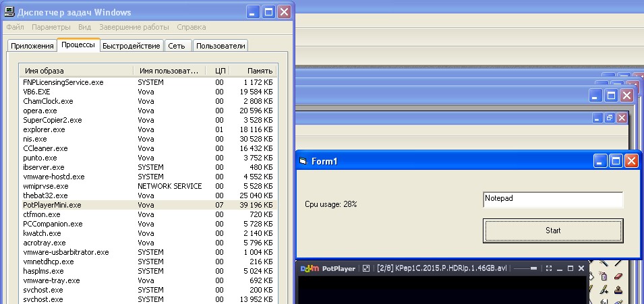Select the opera.exe process row
Screen dimensions: 644x304
point(40,111)
